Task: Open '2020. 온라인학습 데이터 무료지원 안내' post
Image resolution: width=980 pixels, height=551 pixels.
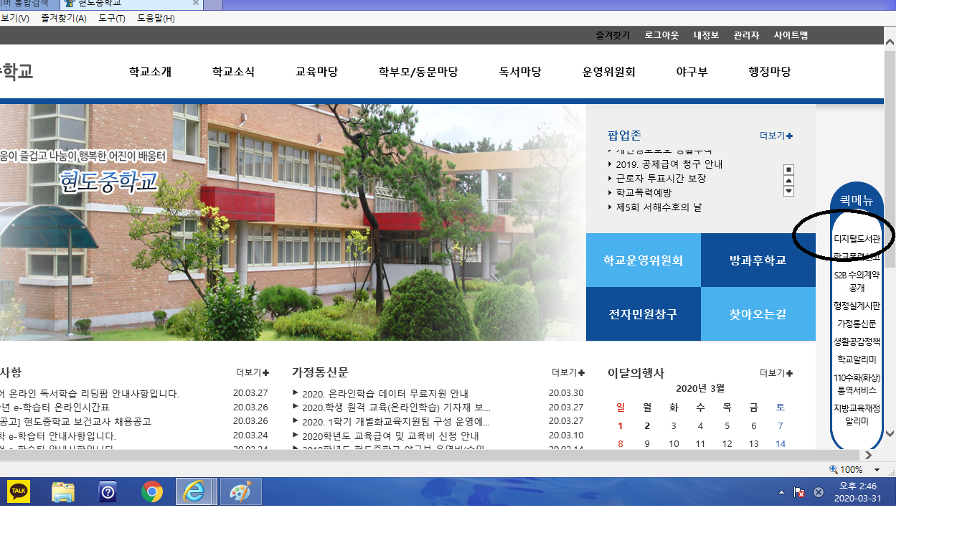Action: pyautogui.click(x=385, y=393)
